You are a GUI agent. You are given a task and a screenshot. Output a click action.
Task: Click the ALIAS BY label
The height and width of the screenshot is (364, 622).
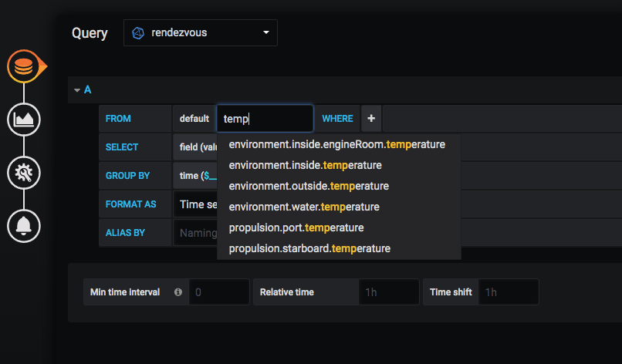click(125, 233)
